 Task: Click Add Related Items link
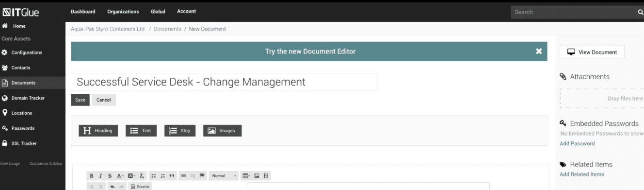click(x=582, y=174)
